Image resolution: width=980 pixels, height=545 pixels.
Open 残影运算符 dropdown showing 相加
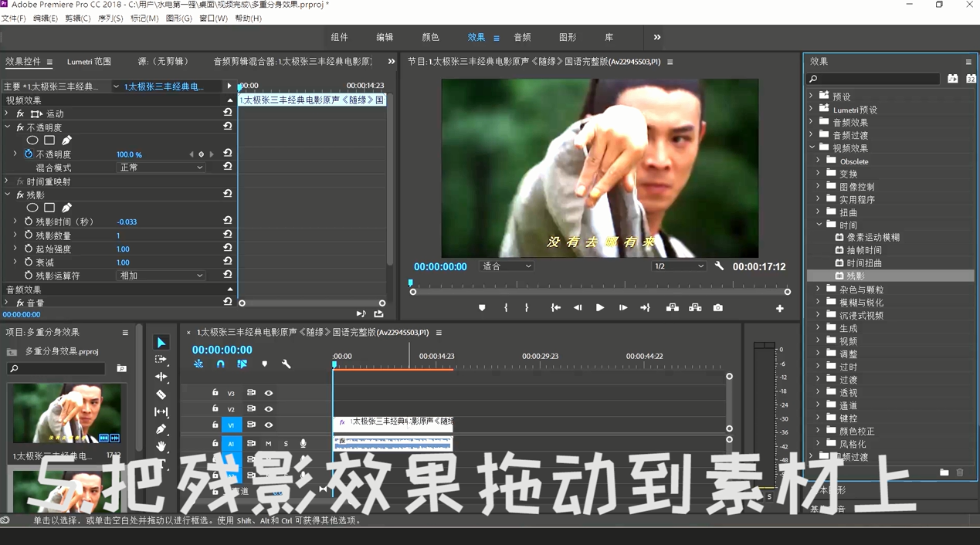point(161,276)
